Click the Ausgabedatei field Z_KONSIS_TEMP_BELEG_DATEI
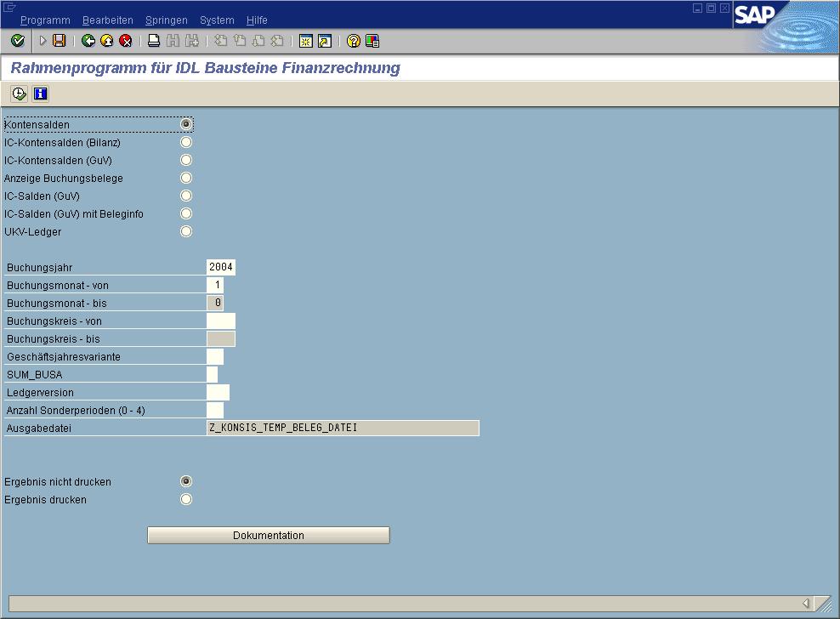The image size is (840, 619). [343, 428]
